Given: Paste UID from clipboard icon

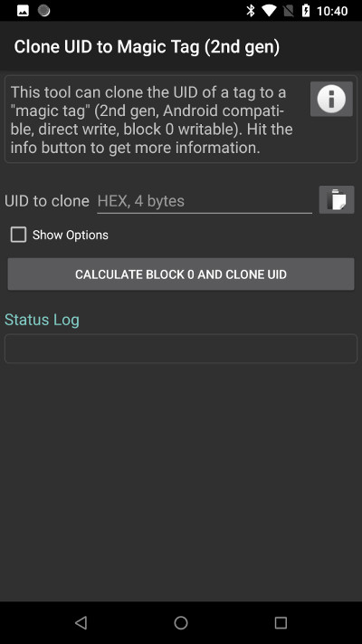Looking at the screenshot, I should tap(337, 199).
